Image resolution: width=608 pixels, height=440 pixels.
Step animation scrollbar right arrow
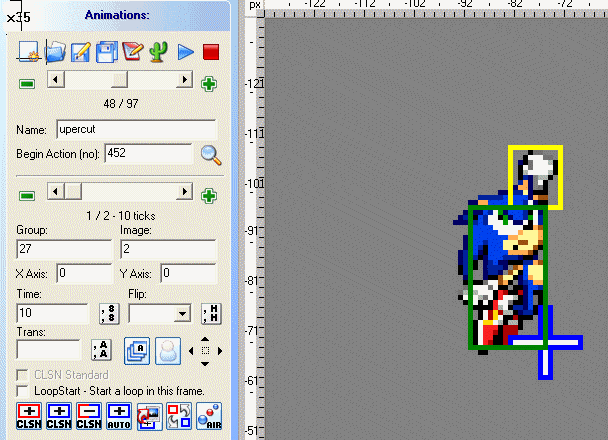(185, 80)
